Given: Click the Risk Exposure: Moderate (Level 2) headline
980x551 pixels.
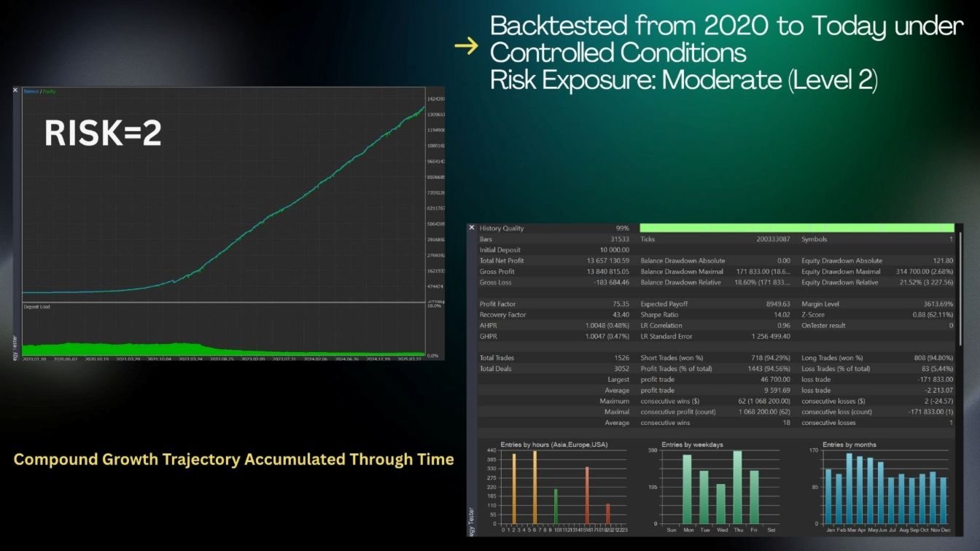Looking at the screenshot, I should (x=684, y=80).
